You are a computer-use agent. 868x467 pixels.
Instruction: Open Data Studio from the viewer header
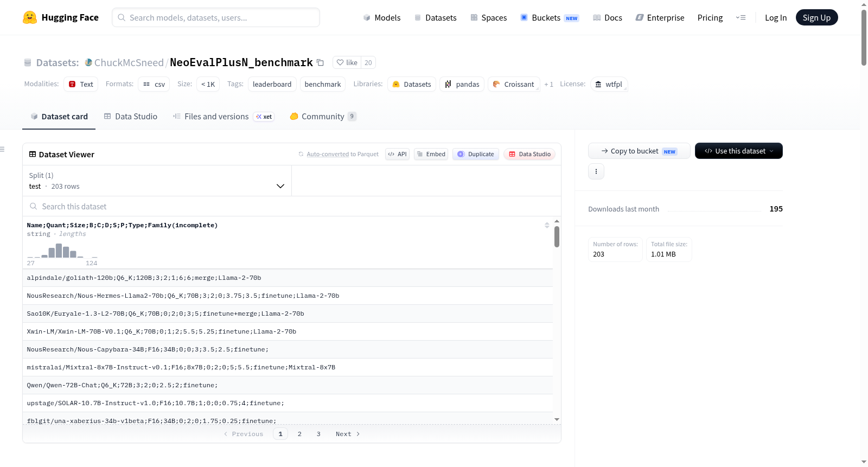click(x=529, y=154)
